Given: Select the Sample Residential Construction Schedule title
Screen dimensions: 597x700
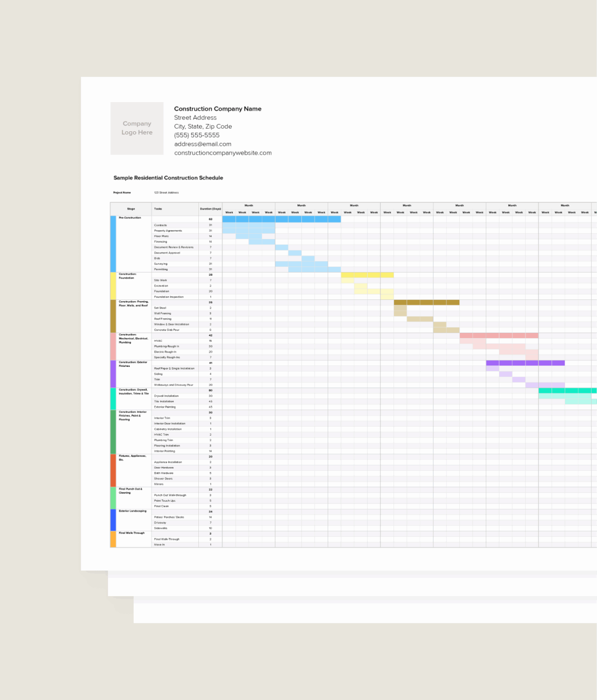Looking at the screenshot, I should point(168,178).
